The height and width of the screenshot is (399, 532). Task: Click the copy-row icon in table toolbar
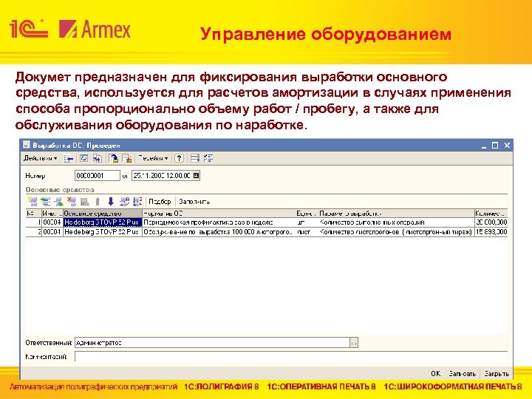(46, 202)
